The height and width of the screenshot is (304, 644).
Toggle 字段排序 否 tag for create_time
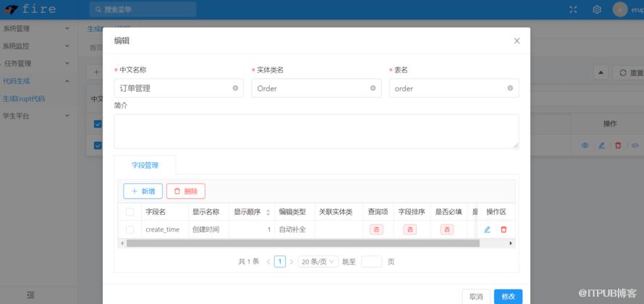coord(410,229)
